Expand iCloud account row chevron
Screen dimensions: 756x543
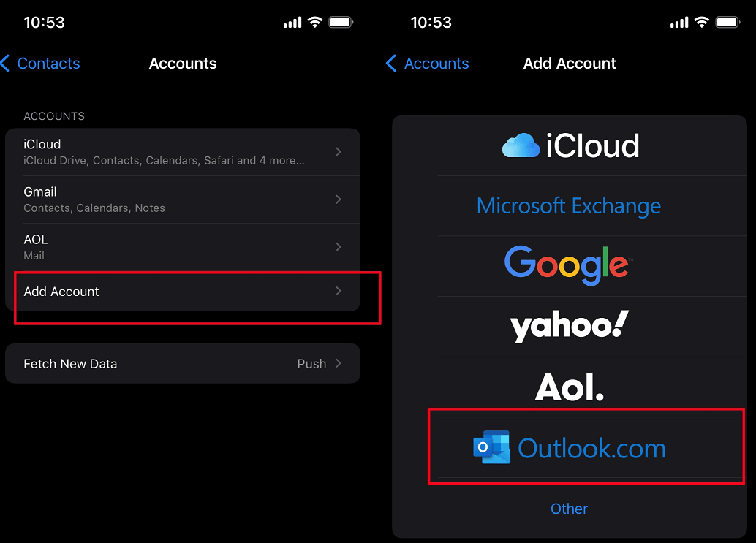[338, 152]
